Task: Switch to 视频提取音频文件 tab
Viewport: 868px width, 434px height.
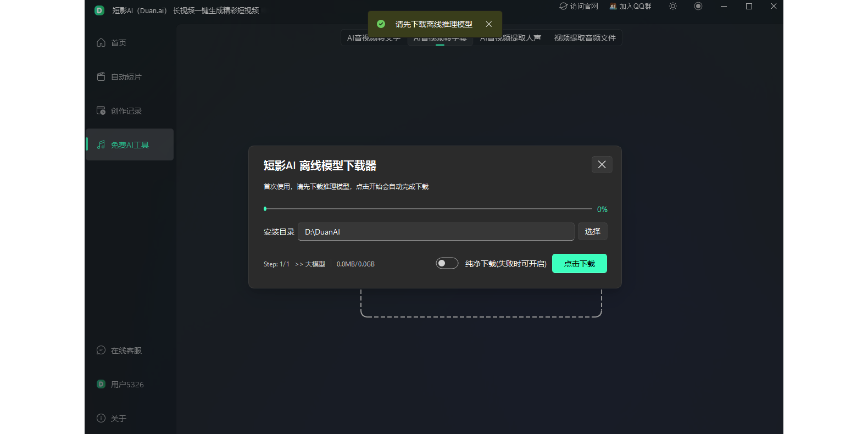Action: coord(585,38)
